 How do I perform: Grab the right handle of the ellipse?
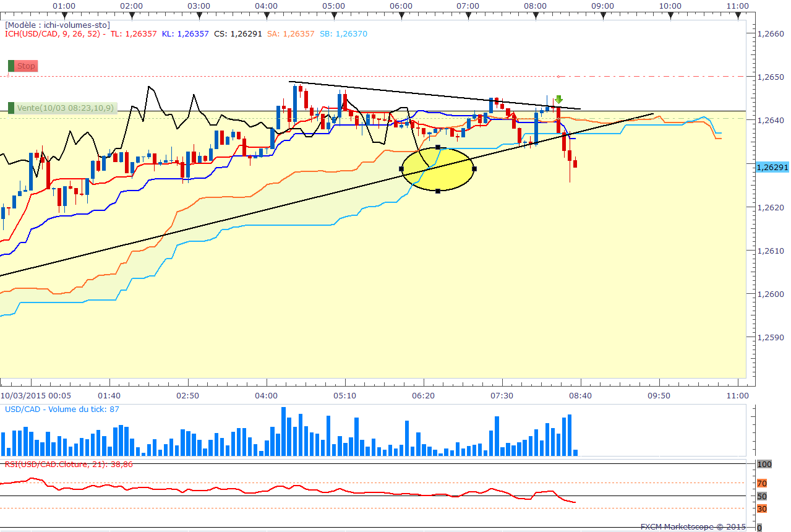[474, 169]
